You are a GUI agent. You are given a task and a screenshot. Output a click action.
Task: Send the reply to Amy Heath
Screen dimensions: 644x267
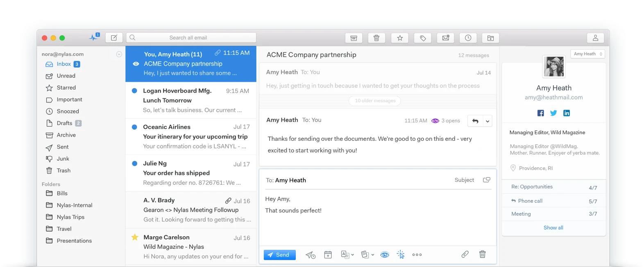pos(280,255)
